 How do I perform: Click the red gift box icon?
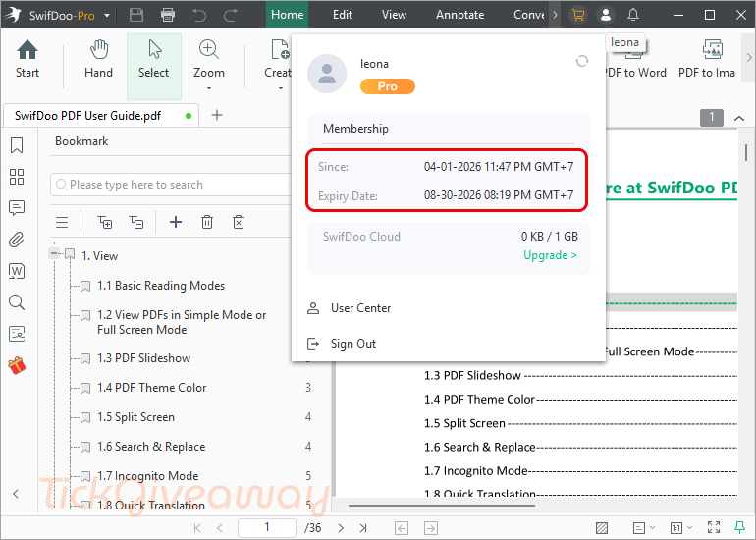tap(17, 365)
